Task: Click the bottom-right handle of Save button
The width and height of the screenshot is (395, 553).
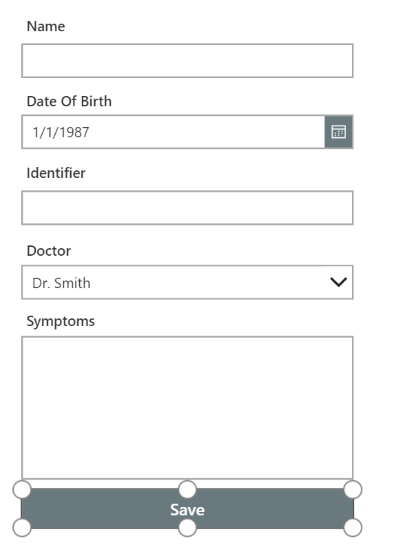Action: 353,528
